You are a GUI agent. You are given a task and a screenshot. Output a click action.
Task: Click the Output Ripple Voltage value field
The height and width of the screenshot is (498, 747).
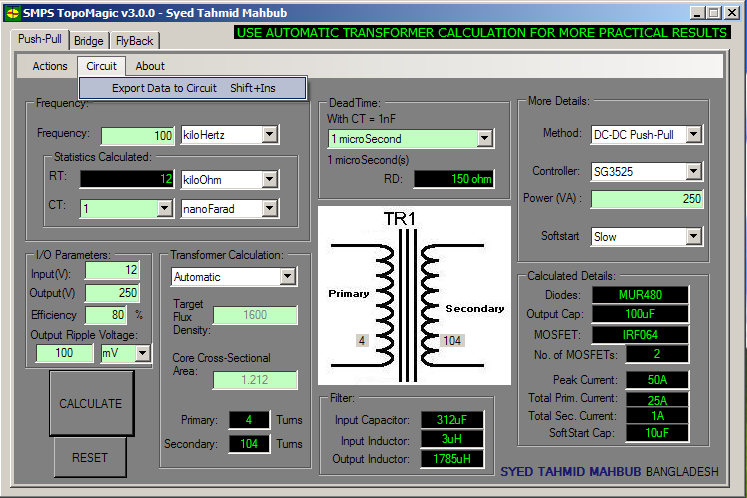(x=65, y=353)
